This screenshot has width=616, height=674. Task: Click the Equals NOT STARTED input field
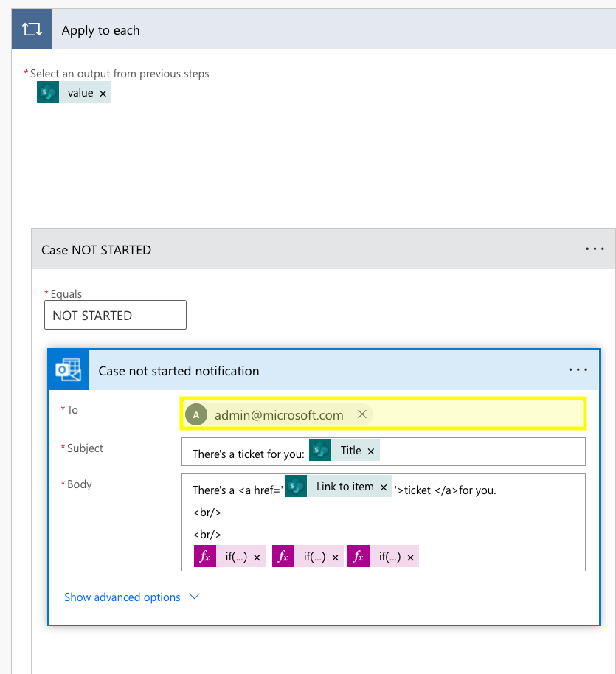[115, 315]
